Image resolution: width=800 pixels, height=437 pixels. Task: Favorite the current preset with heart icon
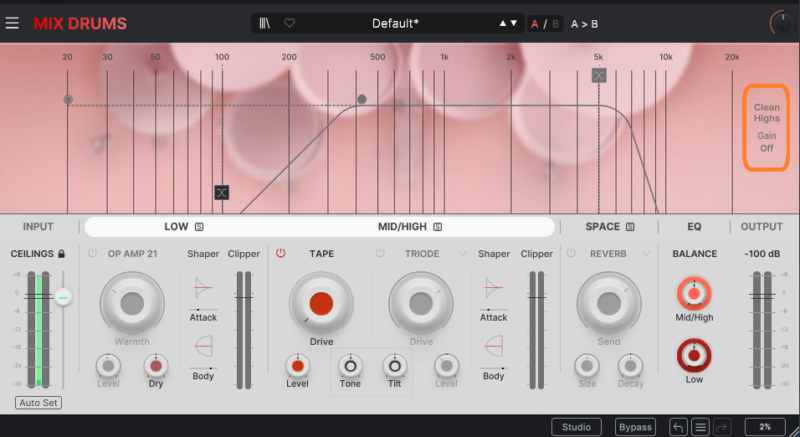(289, 23)
